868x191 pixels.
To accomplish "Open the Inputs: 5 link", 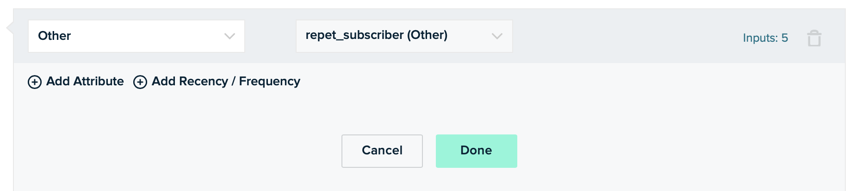I will pos(765,38).
